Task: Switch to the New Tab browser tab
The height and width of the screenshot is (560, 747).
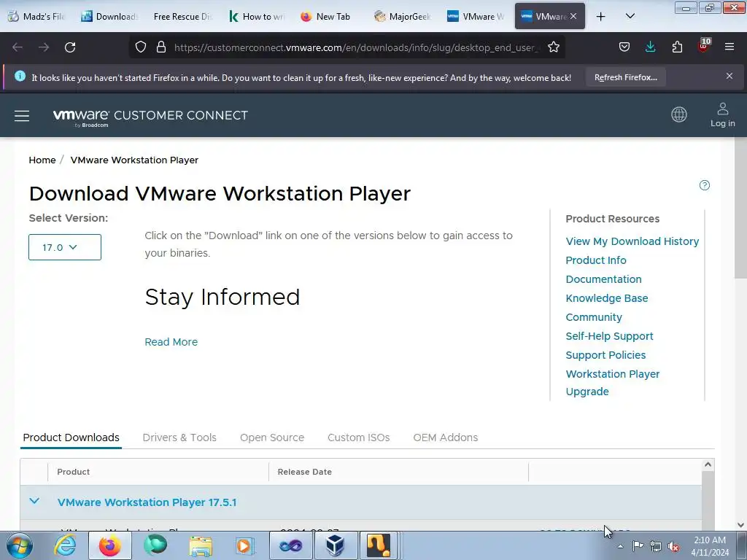Action: coord(329,17)
